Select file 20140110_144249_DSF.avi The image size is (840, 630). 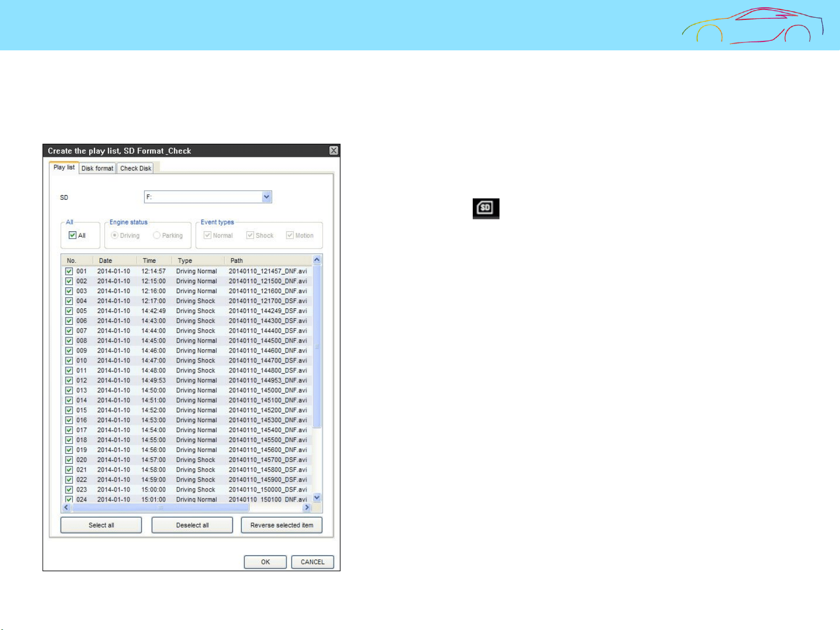tap(268, 311)
